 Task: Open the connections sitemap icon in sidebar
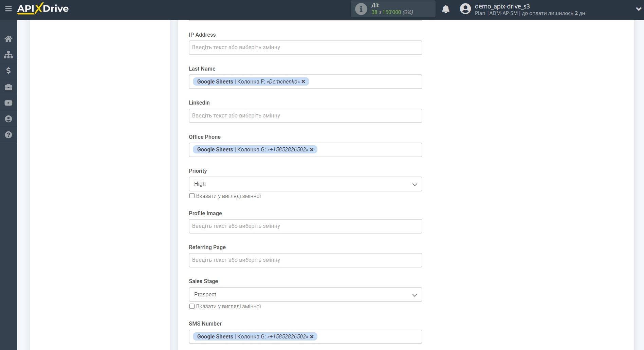point(8,55)
